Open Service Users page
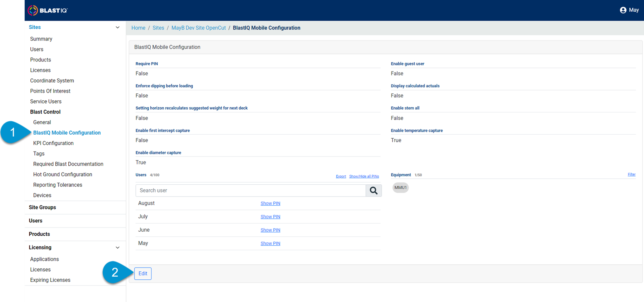Viewport: 644px width, 302px height. pos(46,101)
